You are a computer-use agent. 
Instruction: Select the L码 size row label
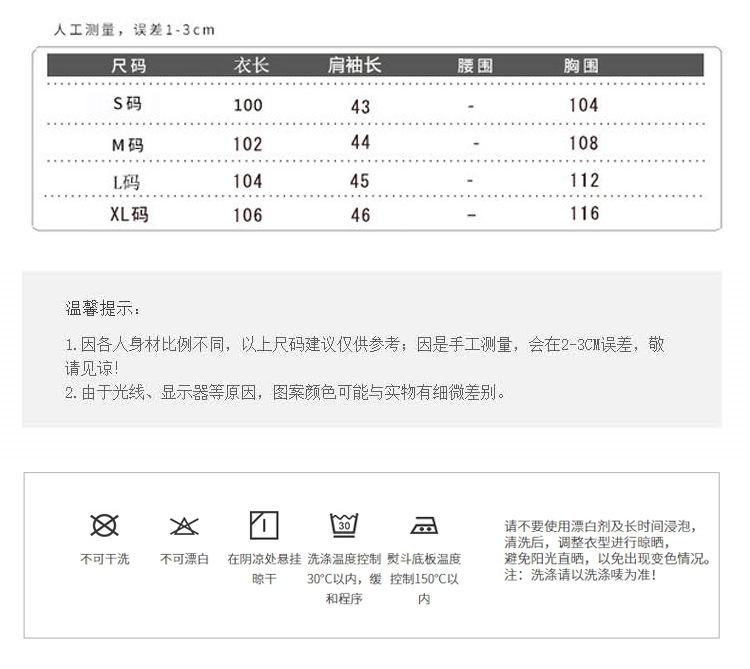tap(128, 181)
